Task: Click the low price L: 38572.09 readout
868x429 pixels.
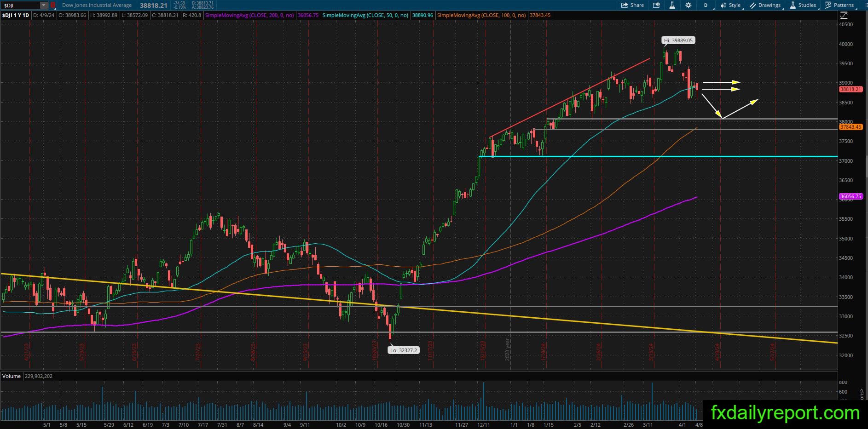Action: coord(134,15)
